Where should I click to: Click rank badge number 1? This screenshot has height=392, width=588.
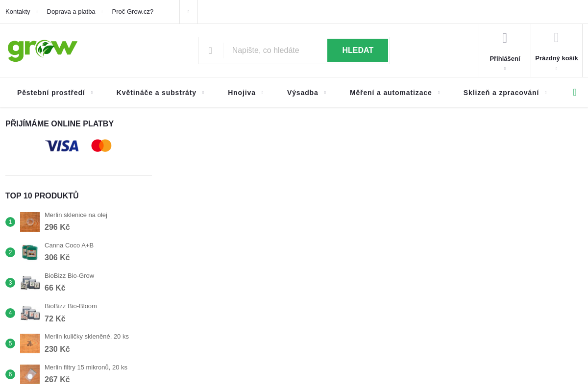10,222
